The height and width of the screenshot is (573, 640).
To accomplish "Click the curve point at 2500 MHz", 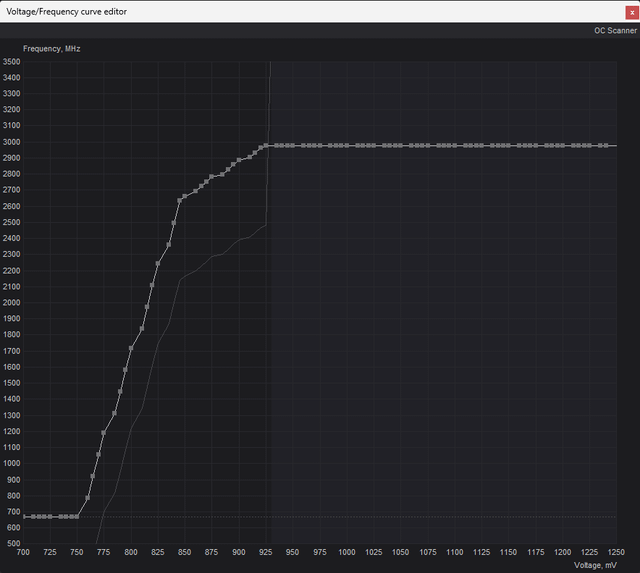I will (174, 222).
